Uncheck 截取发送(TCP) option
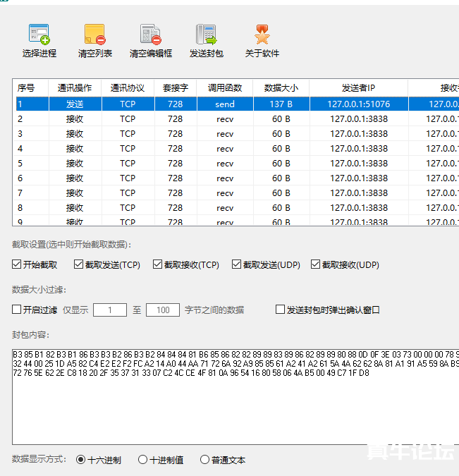459x476 pixels. coord(79,264)
